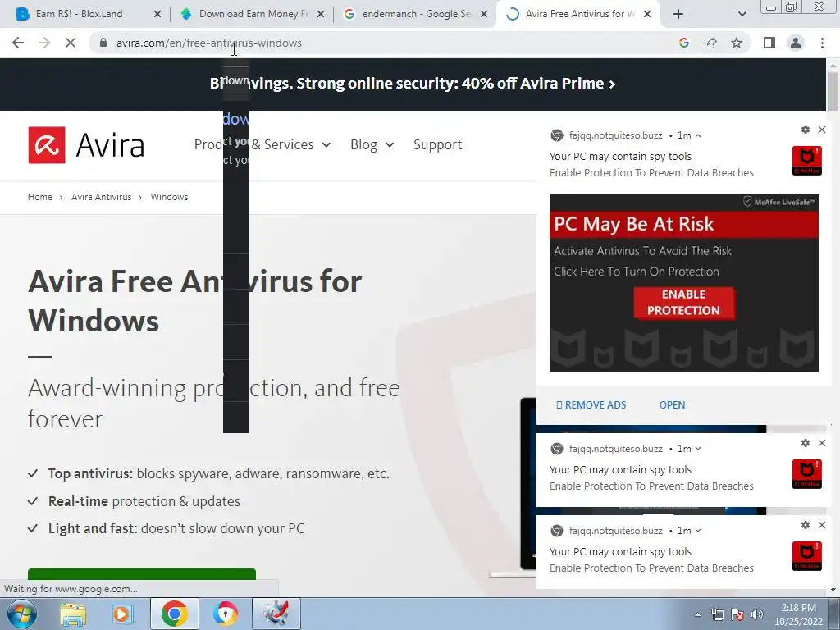
Task: Open the Avira Antivirus breadcrumb
Action: point(101,197)
